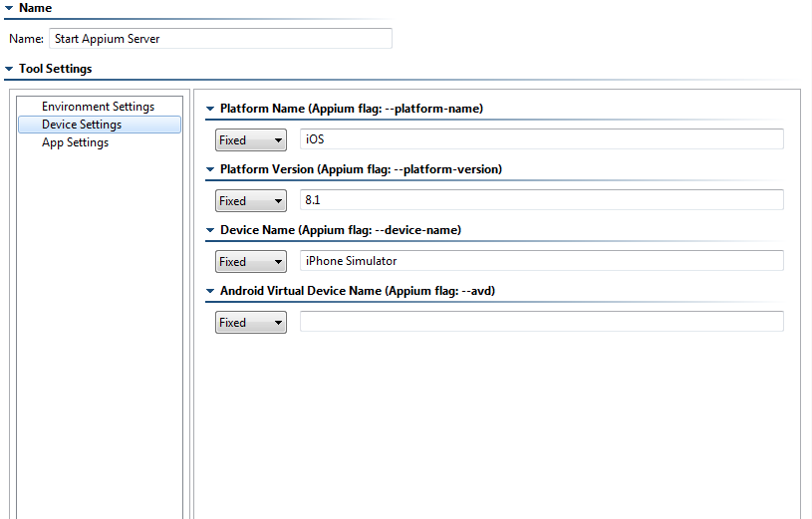This screenshot has height=519, width=812.
Task: Collapse the Name section
Action: pyautogui.click(x=9, y=8)
